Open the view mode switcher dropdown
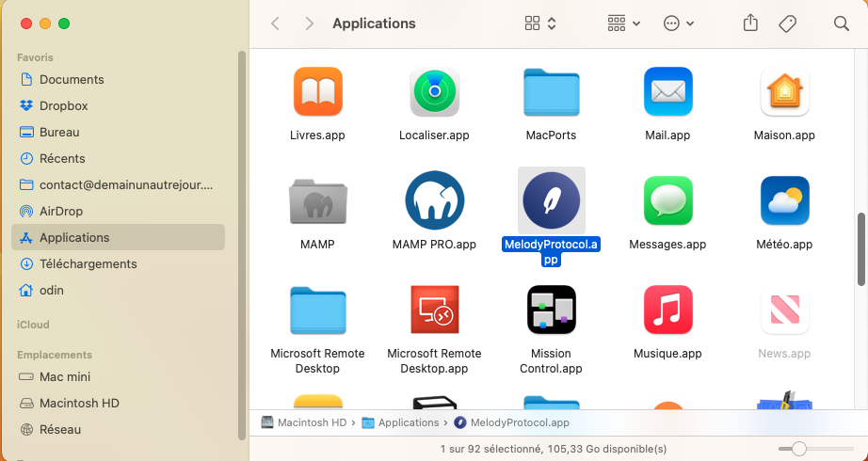868x461 pixels. pos(540,24)
